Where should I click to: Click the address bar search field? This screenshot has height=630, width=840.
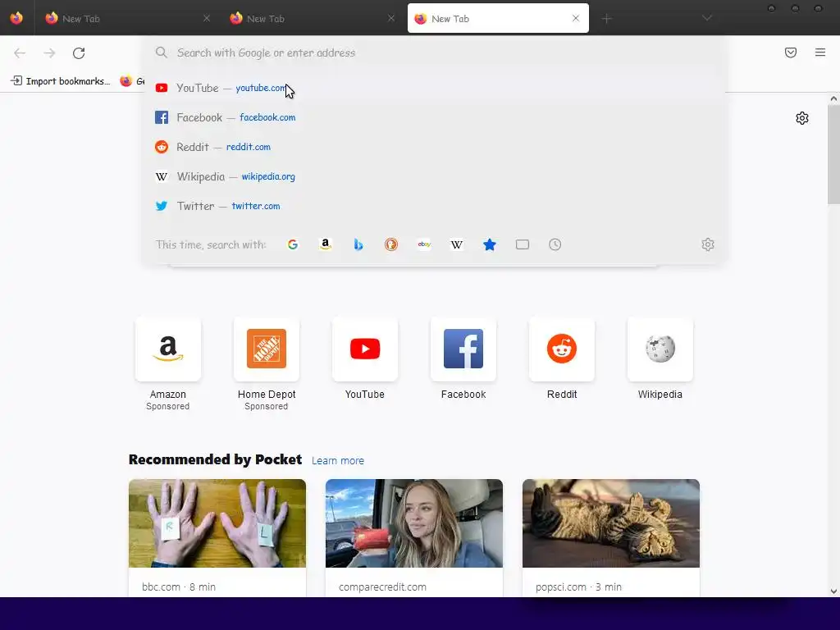[x=434, y=52]
